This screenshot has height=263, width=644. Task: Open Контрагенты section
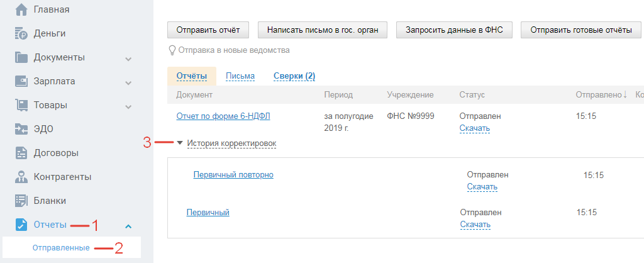[62, 177]
